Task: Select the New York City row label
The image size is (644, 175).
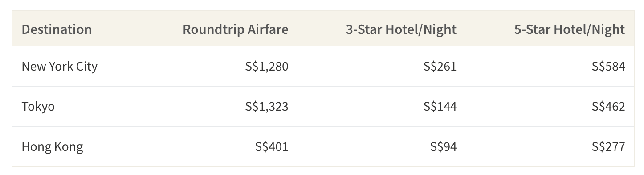Action: click(60, 67)
